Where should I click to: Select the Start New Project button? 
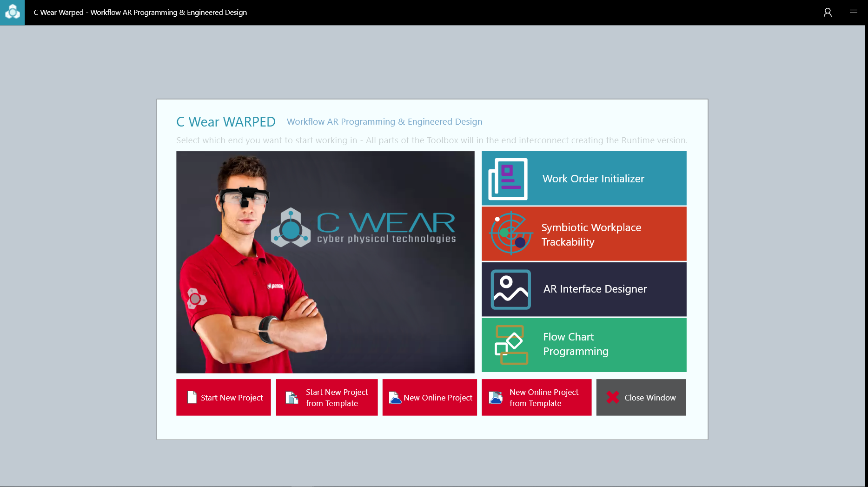pyautogui.click(x=224, y=397)
